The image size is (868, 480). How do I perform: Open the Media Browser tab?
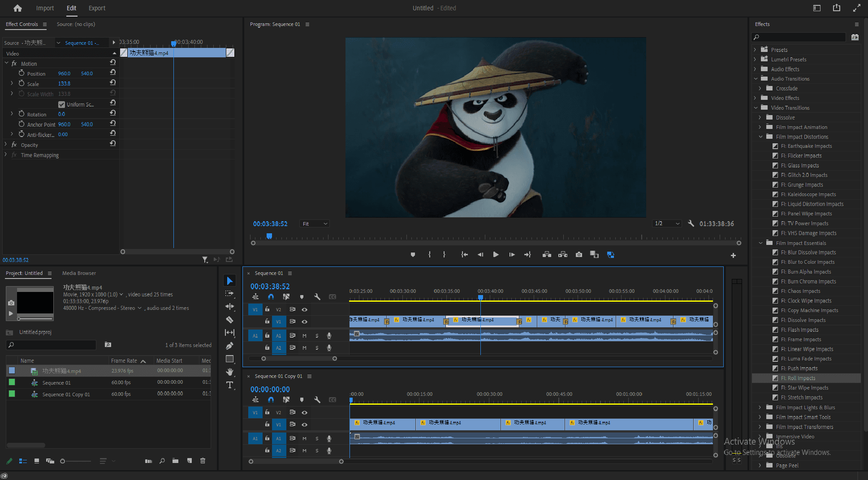click(x=79, y=273)
